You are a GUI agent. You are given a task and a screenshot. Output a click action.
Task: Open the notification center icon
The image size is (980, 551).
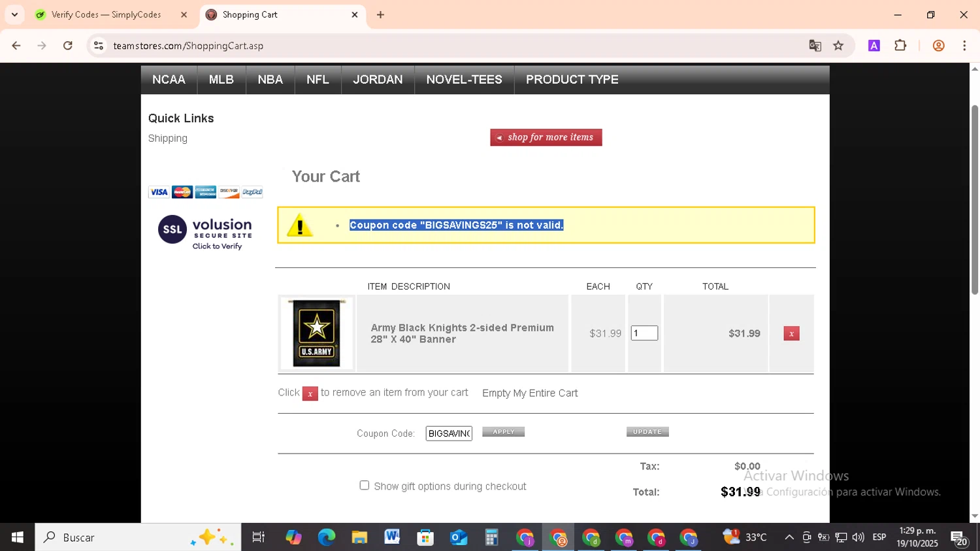click(x=959, y=539)
